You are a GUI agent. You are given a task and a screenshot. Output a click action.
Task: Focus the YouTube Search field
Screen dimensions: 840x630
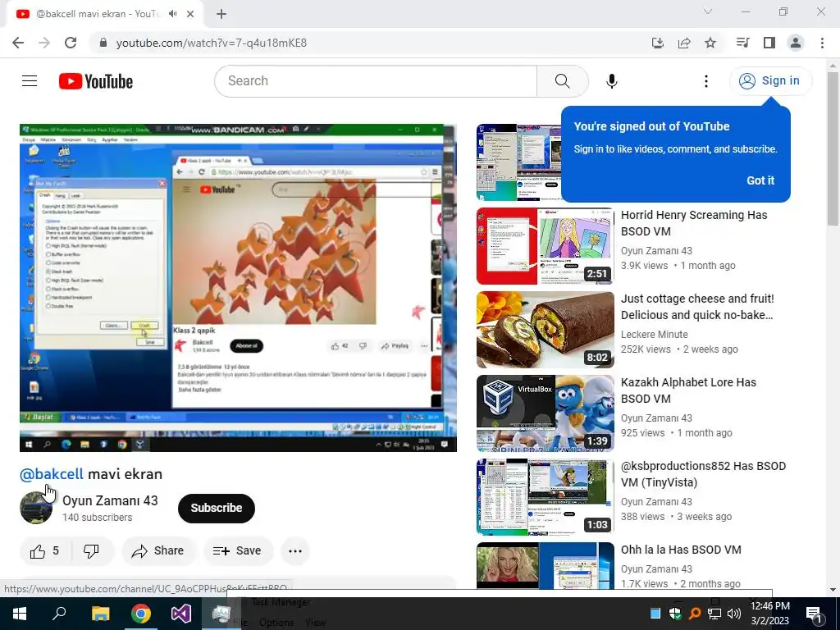click(x=376, y=81)
